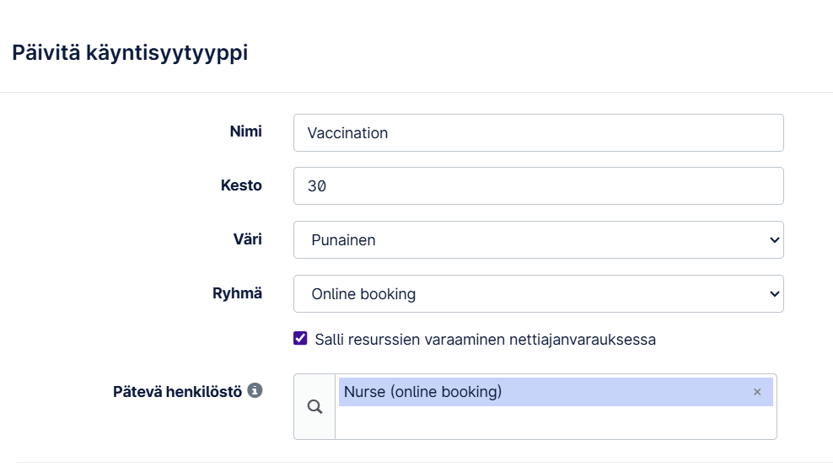The image size is (833, 472).
Task: Toggle the Salli resurssien varaaminen checkbox
Action: [x=300, y=339]
